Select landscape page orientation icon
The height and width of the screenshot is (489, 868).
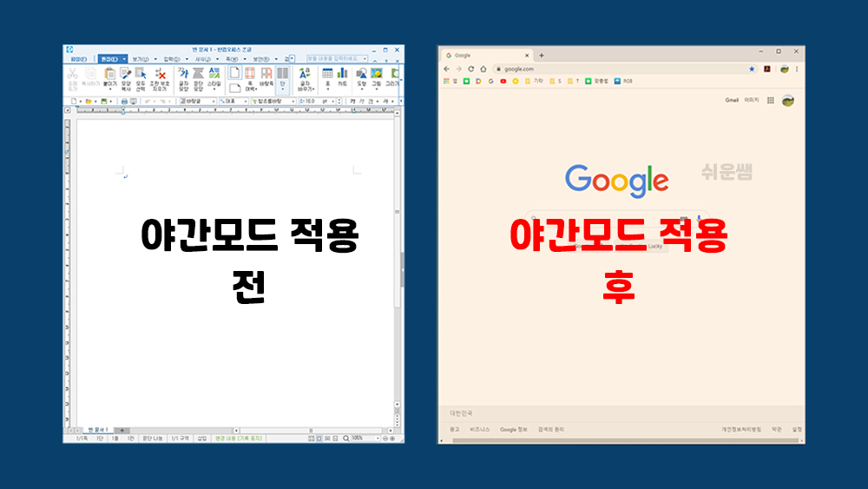point(234,88)
